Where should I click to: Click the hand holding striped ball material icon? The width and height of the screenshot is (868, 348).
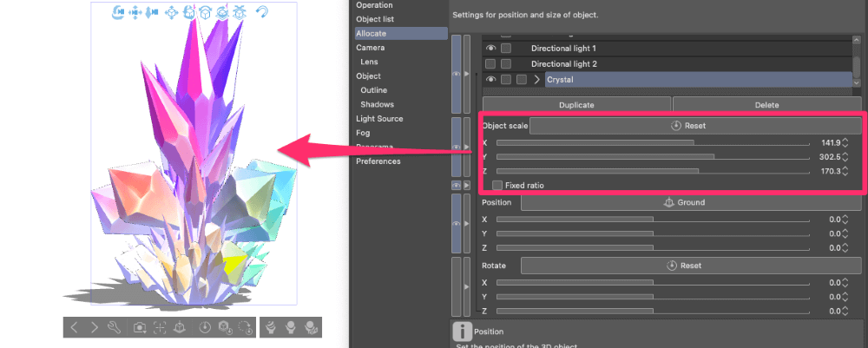pos(270,327)
